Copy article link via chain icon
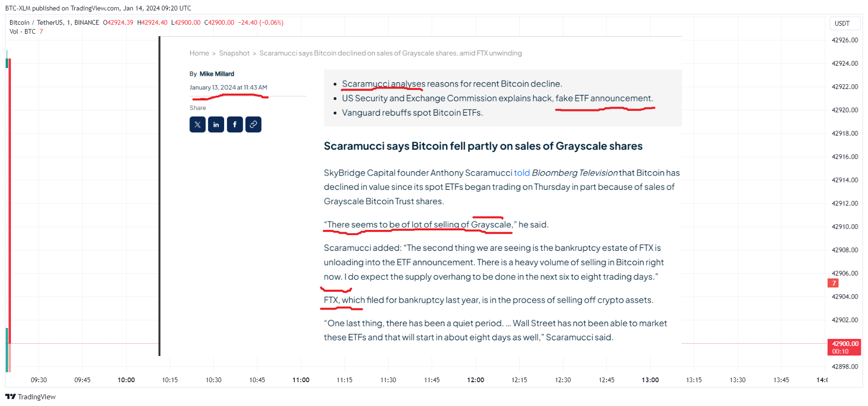The height and width of the screenshot is (406, 868). [x=253, y=125]
